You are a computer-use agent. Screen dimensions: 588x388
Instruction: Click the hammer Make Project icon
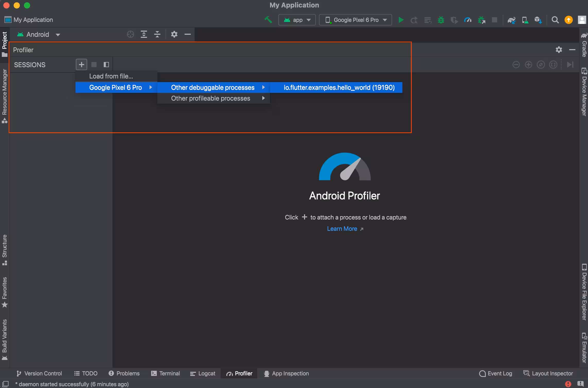pos(268,20)
